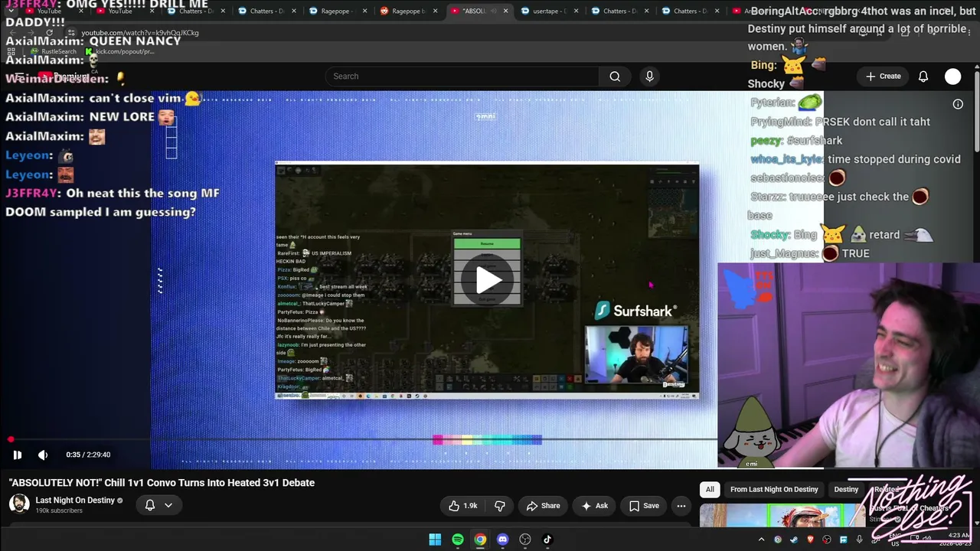This screenshot has height=551, width=980.
Task: Select the All filter chip
Action: pos(710,490)
